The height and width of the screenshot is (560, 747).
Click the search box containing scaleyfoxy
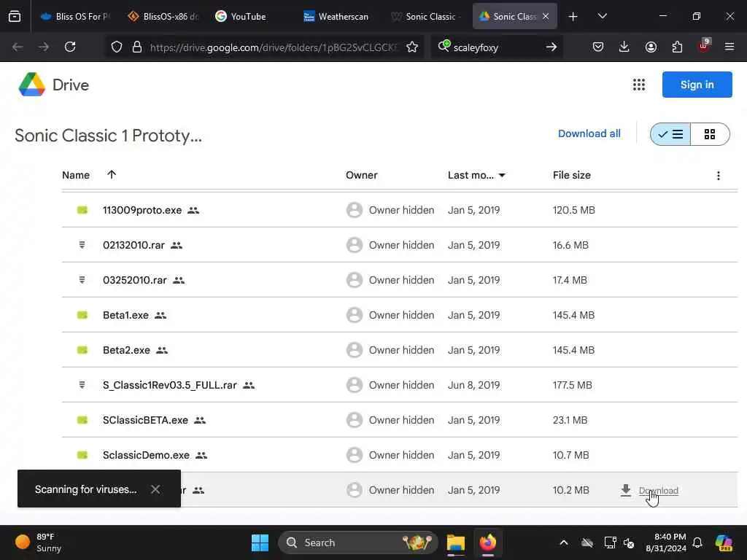[x=495, y=47]
